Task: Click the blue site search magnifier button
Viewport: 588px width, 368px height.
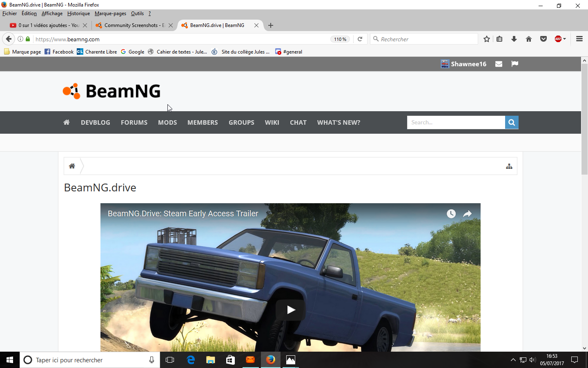Action: 512,122
